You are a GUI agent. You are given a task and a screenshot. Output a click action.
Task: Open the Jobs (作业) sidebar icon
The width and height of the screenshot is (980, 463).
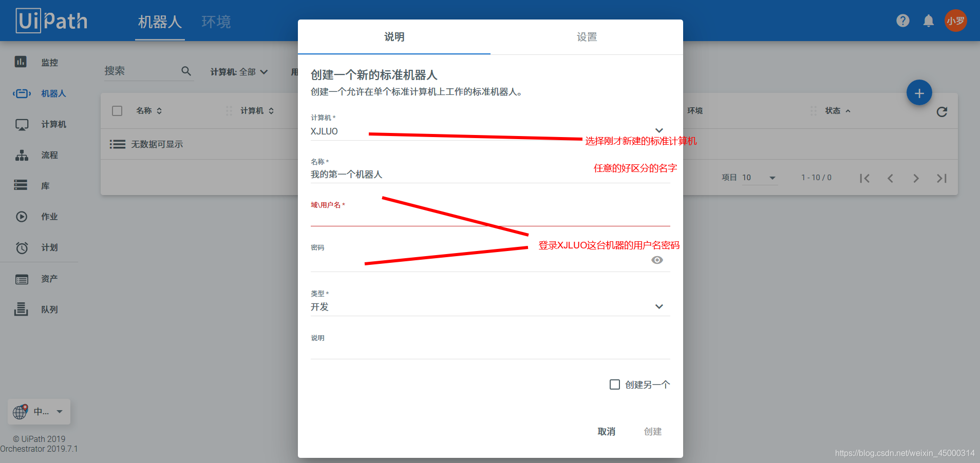click(22, 217)
